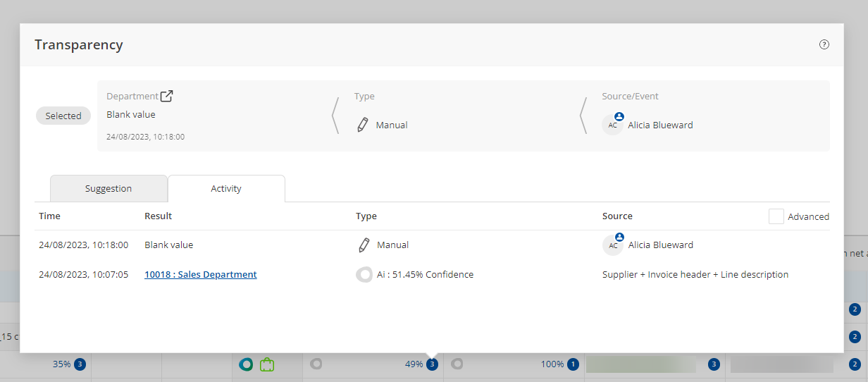Click the badge beside the 100% value

pos(573,364)
